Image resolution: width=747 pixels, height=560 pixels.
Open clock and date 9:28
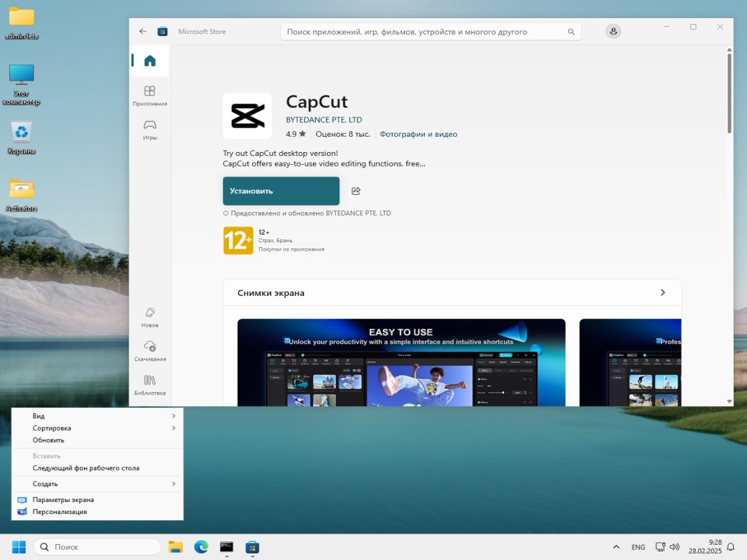tap(705, 547)
